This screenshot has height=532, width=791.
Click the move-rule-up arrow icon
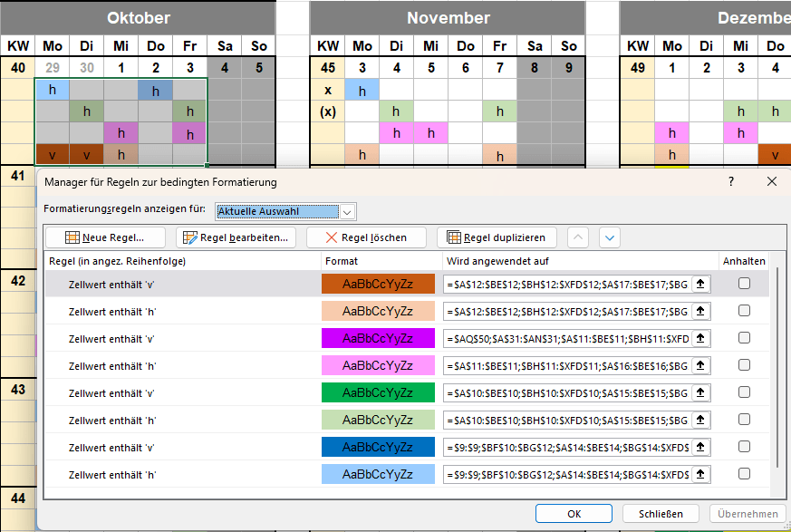coord(577,237)
